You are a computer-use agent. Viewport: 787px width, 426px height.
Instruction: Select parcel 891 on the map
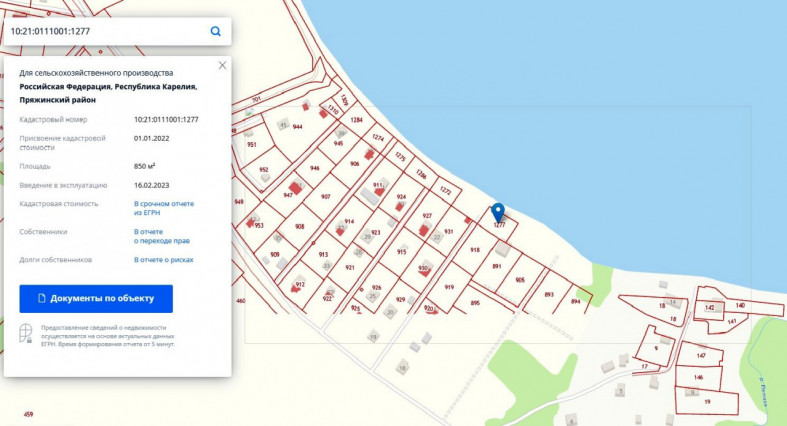coord(496,267)
